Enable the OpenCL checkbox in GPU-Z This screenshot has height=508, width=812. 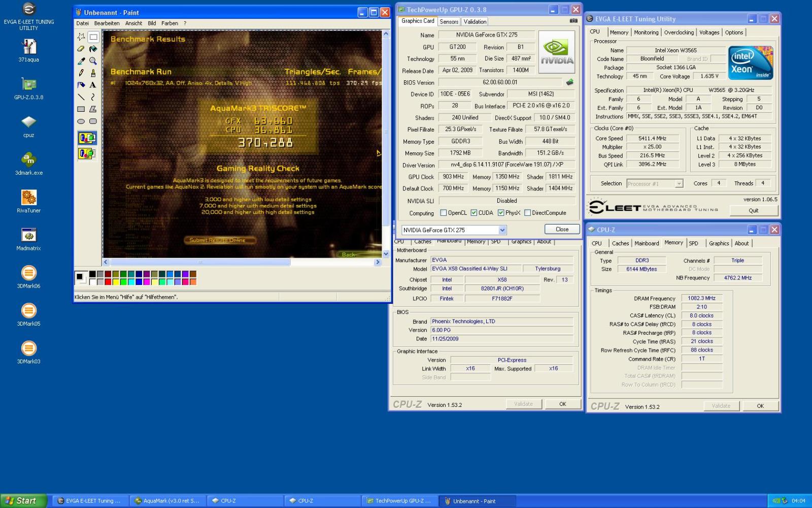point(444,213)
